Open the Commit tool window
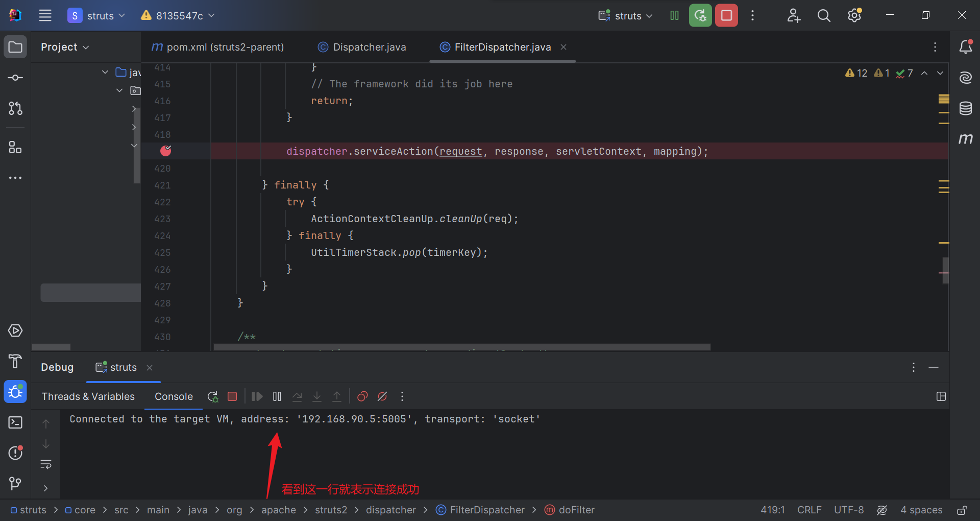The image size is (980, 521). pyautogui.click(x=15, y=78)
